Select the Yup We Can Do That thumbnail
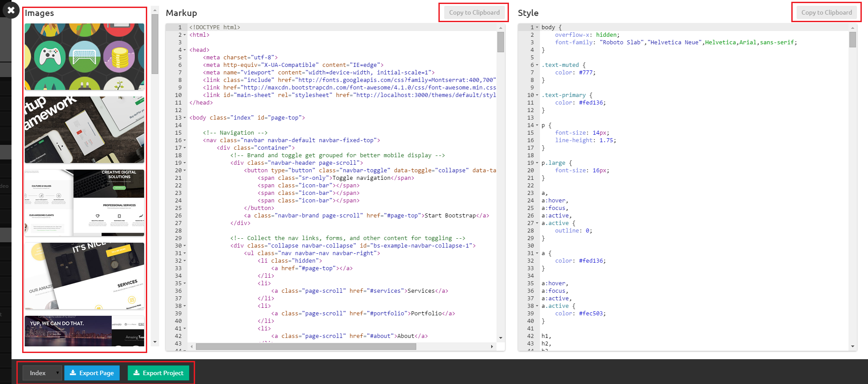Viewport: 868px width, 384px height. point(84,331)
